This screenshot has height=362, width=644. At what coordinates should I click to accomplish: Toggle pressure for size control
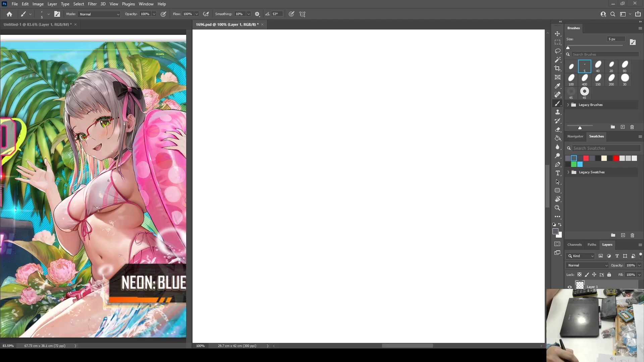[291, 14]
